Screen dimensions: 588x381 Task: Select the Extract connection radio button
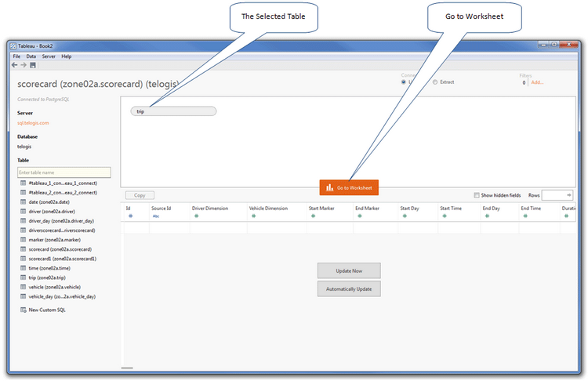(435, 82)
